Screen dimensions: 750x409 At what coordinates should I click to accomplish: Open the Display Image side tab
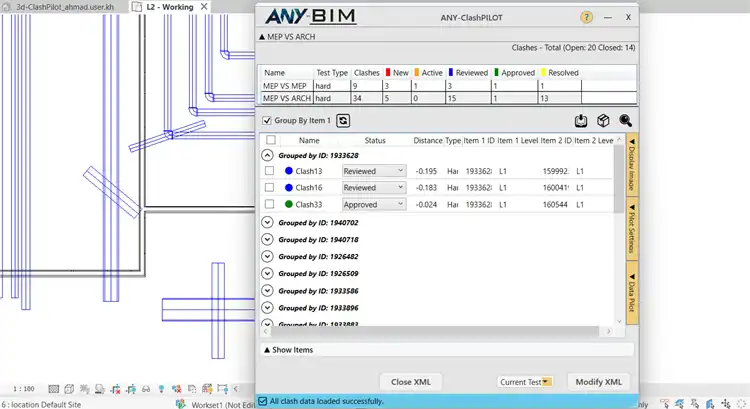click(632, 166)
